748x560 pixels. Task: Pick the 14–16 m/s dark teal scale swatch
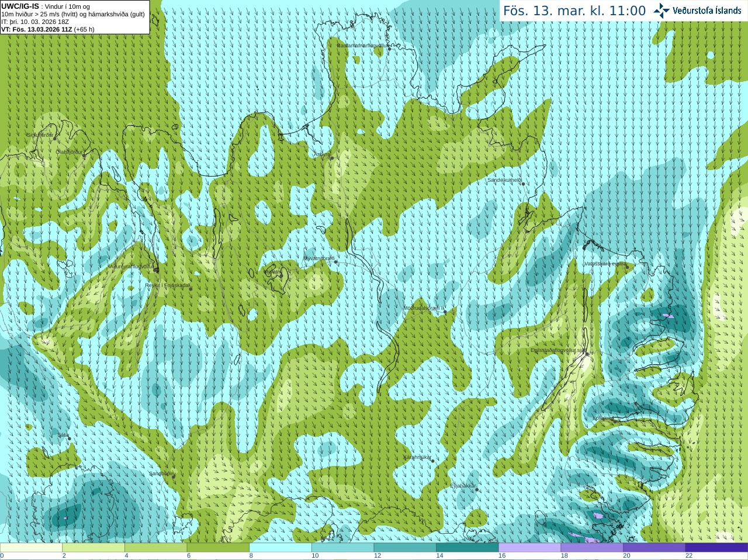(467, 548)
